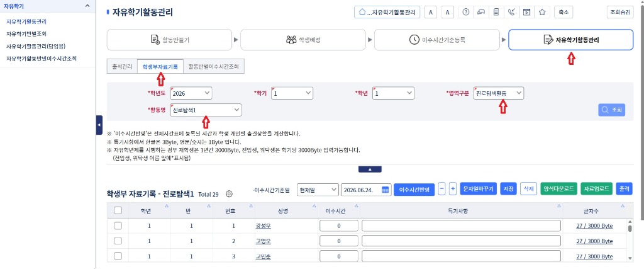Click the help question-mark icon
Image resolution: width=644 pixels, height=269 pixels.
click(x=465, y=13)
